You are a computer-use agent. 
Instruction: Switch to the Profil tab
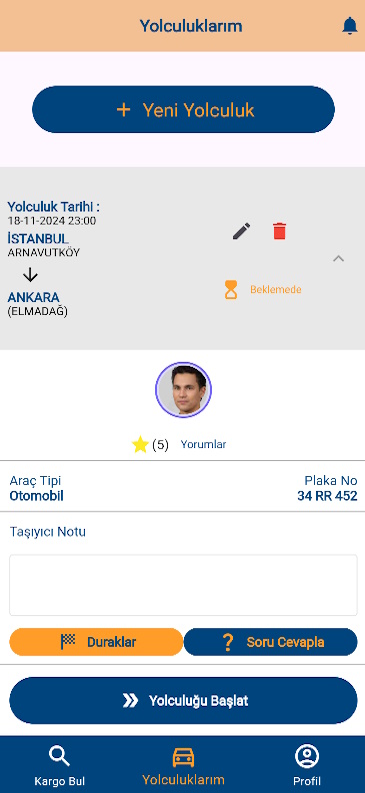[306, 765]
